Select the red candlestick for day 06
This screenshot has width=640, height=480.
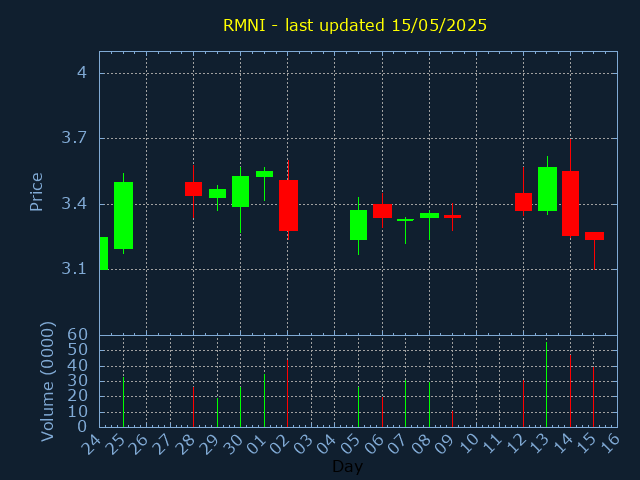(x=382, y=211)
